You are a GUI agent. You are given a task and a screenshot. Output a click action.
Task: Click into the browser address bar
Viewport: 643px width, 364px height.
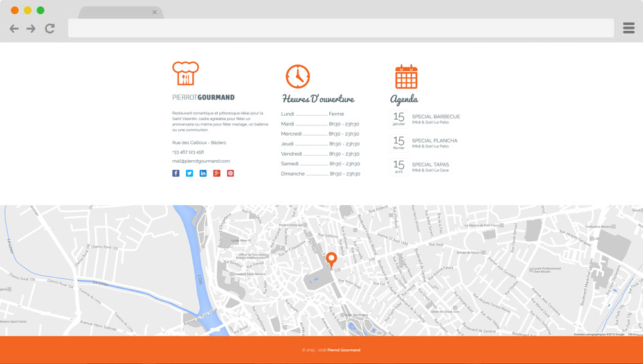[341, 28]
